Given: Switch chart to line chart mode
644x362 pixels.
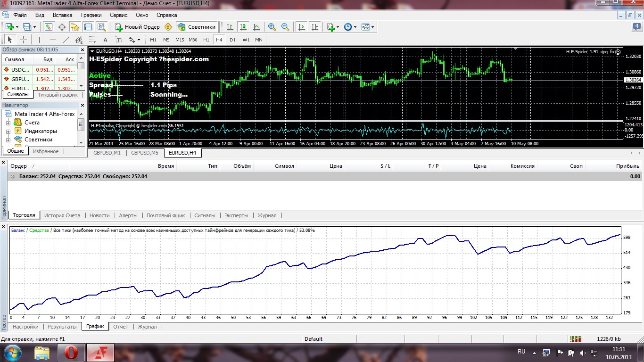Looking at the screenshot, I should [x=256, y=27].
